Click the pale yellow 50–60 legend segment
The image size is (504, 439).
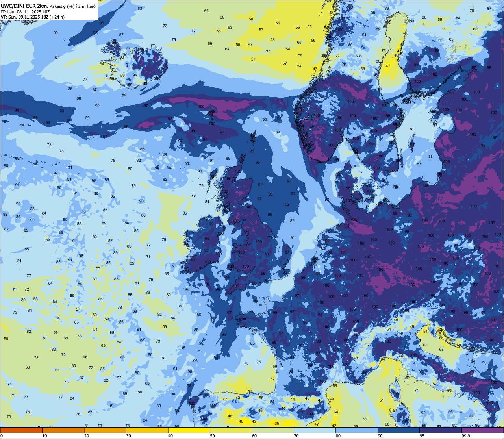tap(231, 430)
